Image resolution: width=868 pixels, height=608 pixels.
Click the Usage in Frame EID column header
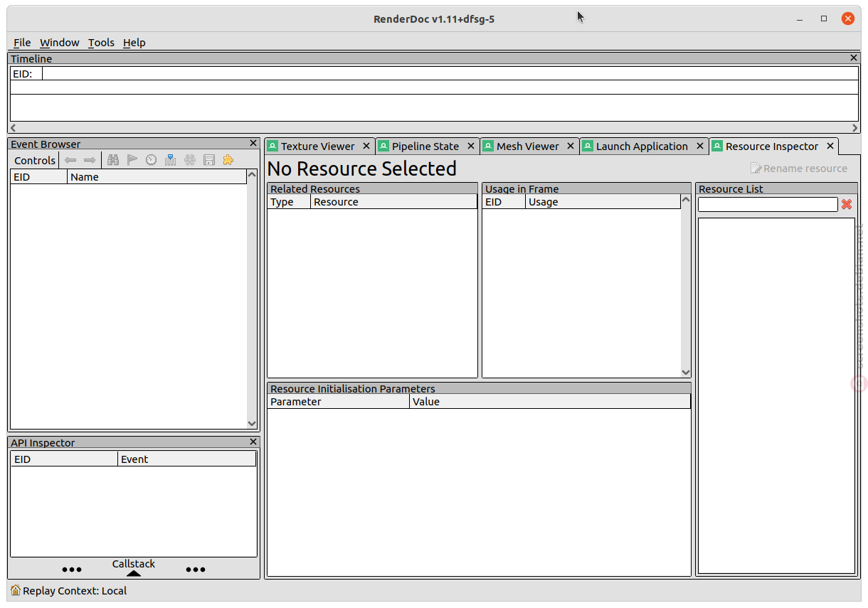click(x=504, y=202)
